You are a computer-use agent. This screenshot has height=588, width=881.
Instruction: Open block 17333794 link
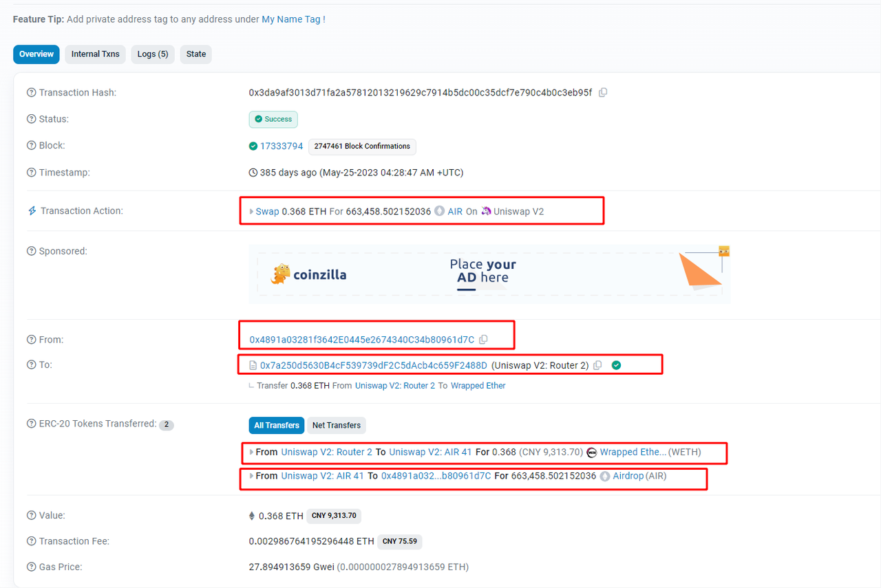coord(281,146)
